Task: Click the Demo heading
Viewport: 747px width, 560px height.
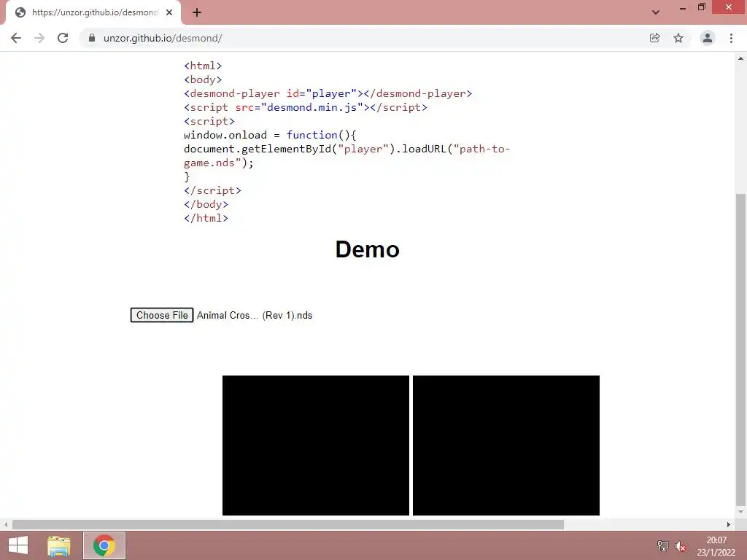Action: point(368,249)
